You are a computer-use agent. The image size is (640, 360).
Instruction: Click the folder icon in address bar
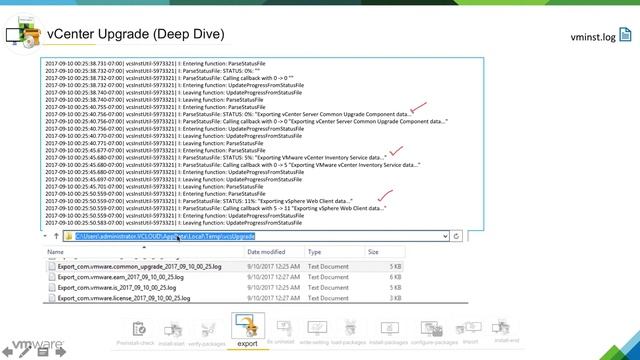(x=69, y=236)
